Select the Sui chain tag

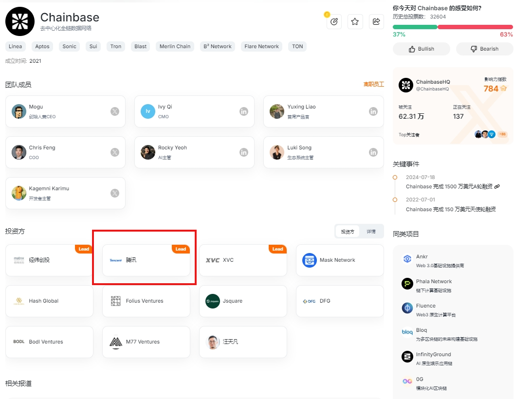click(x=93, y=47)
